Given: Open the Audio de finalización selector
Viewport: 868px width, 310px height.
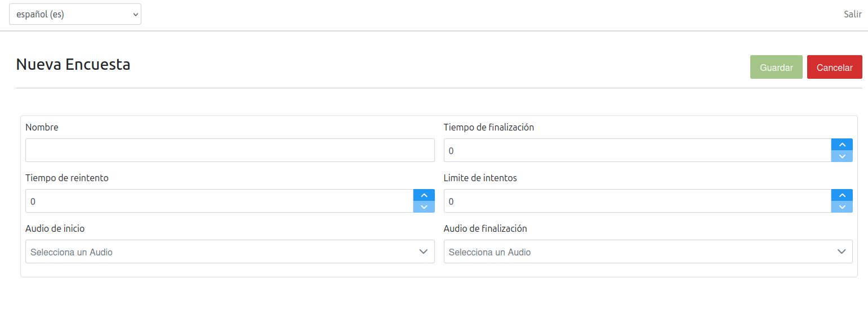Looking at the screenshot, I should [x=642, y=252].
